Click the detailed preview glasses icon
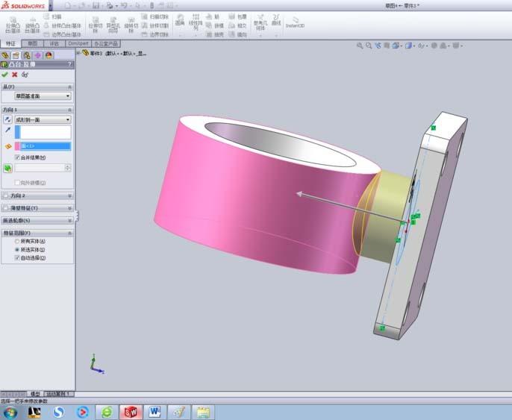Viewport: 512px width, 420px height. tap(25, 75)
